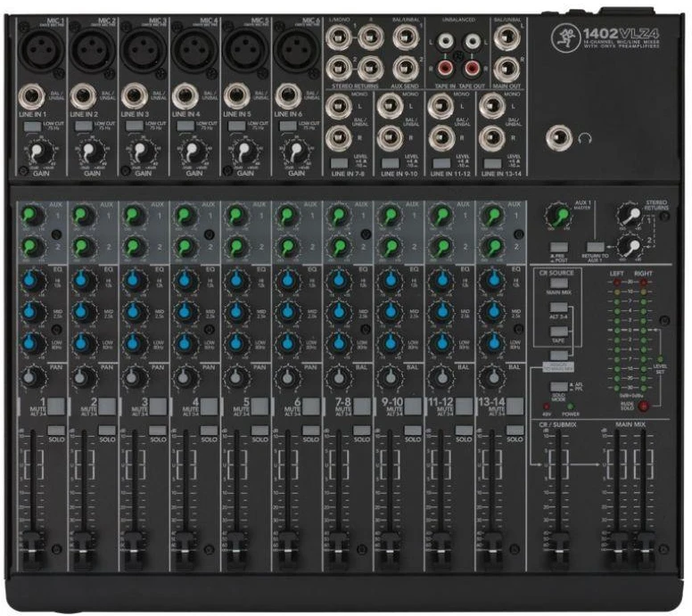Click the channel 1 fader cap

coord(33,551)
